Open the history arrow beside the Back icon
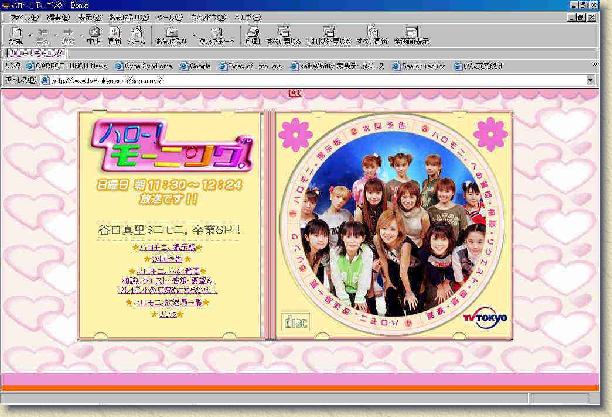612x417 pixels. pos(55,35)
